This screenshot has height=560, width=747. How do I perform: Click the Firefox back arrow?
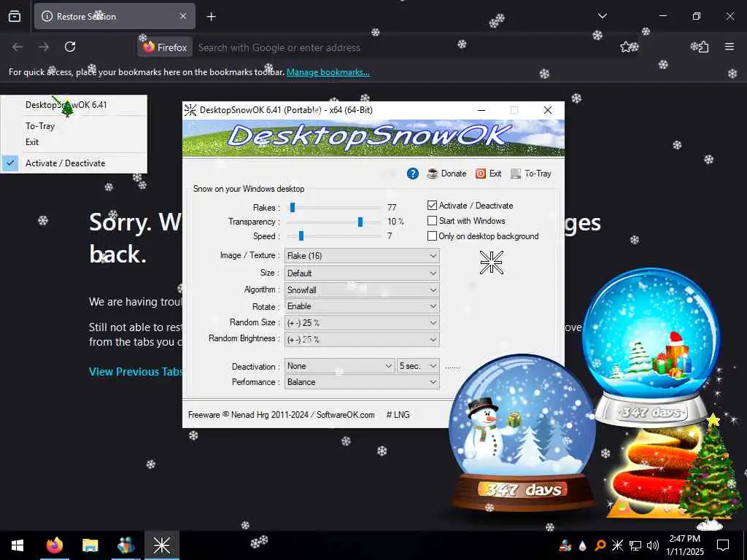pos(18,47)
